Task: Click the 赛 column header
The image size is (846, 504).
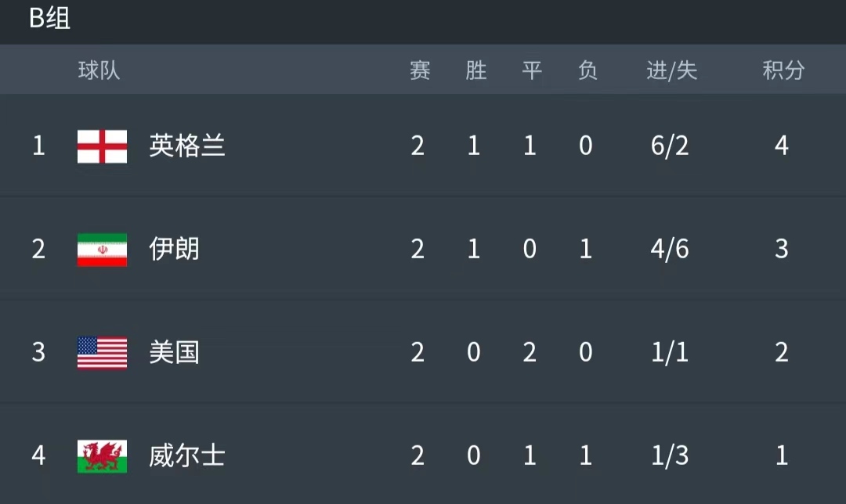Action: (420, 70)
